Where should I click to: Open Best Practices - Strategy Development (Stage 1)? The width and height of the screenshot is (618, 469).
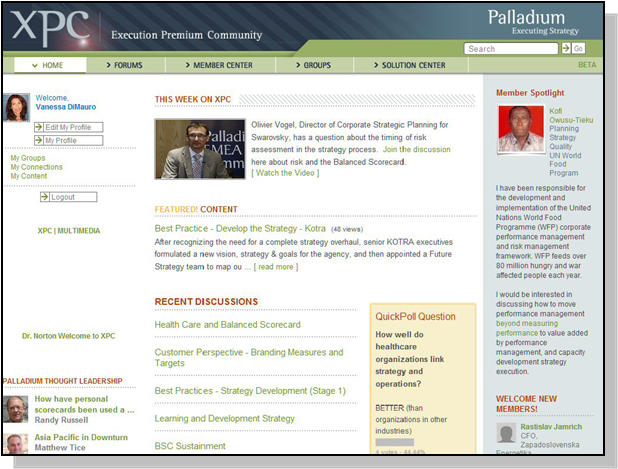click(x=250, y=391)
